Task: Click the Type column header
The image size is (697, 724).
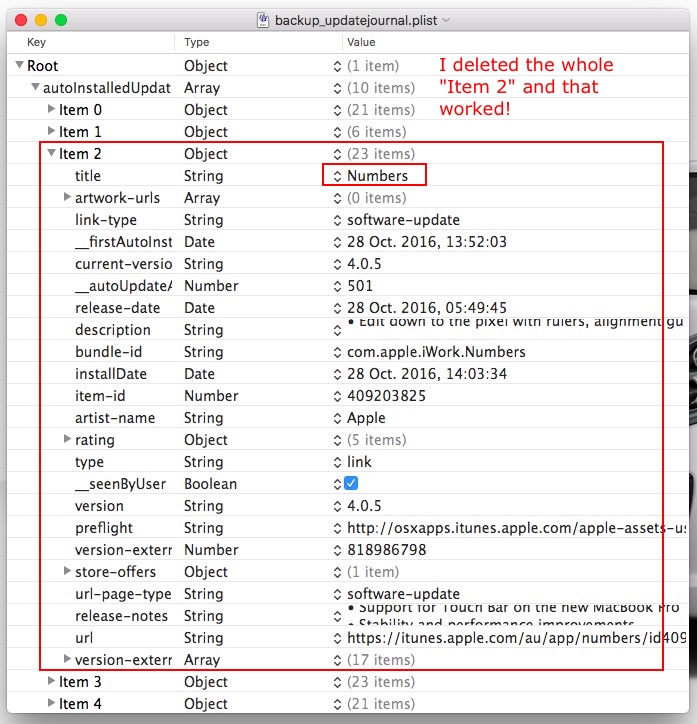Action: click(x=197, y=42)
